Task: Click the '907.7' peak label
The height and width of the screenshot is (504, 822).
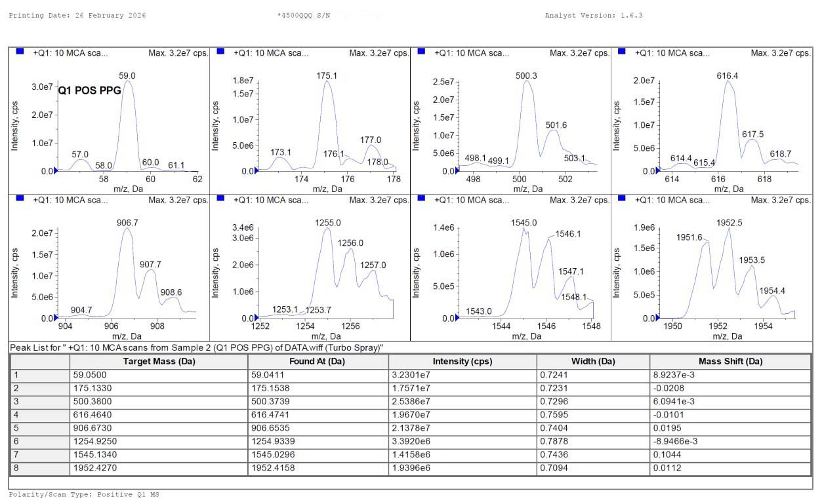Action: 150,264
